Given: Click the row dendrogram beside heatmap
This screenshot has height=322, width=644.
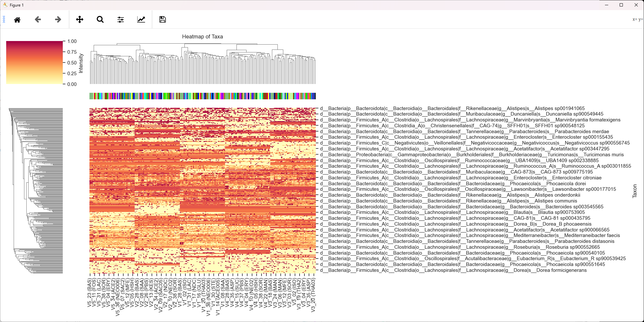Looking at the screenshot, I should [x=36, y=191].
